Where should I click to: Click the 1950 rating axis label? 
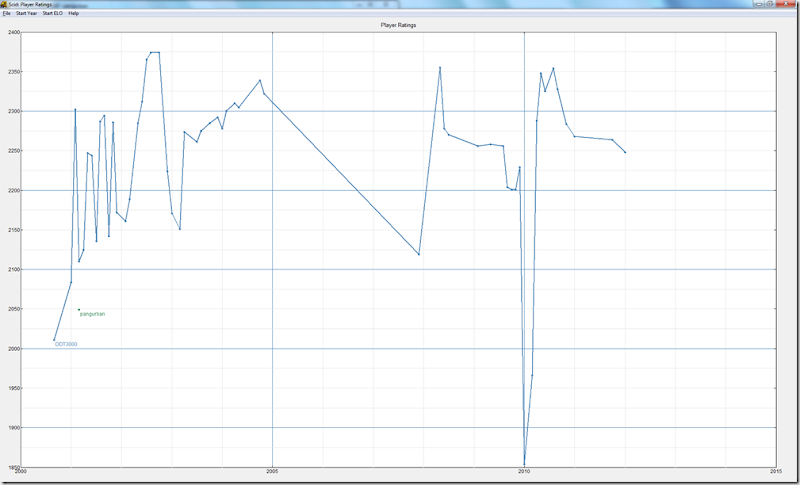[14, 388]
